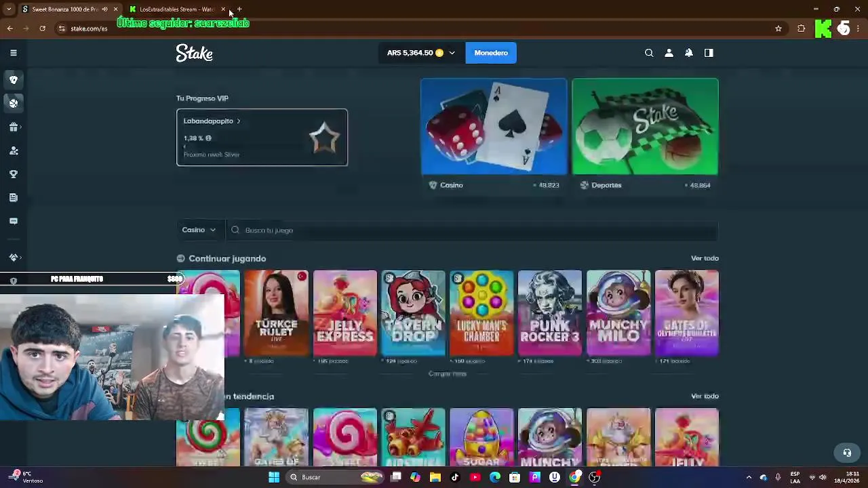
Task: Open the notifications bell icon
Action: [689, 53]
